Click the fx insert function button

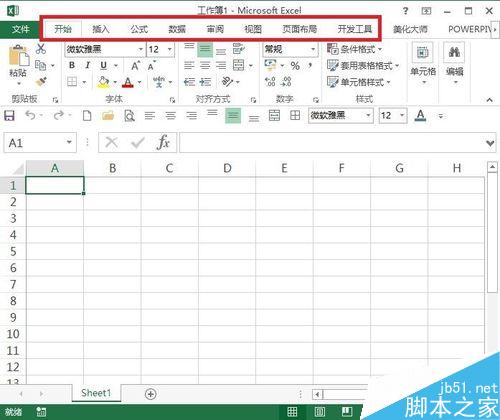pos(163,143)
